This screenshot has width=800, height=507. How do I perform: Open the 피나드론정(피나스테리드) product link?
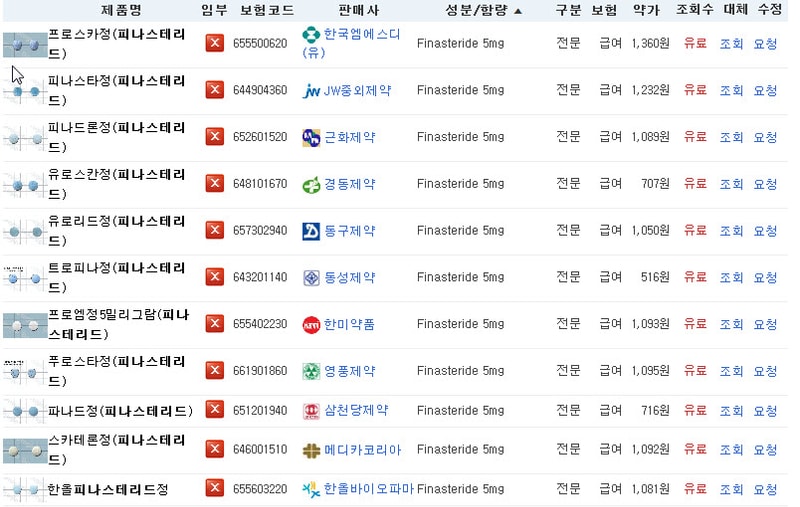[x=116, y=137]
